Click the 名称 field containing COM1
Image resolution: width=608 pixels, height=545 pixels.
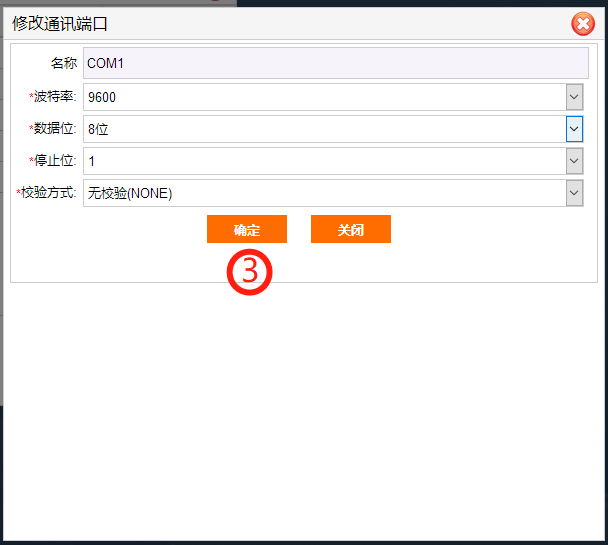tap(335, 63)
